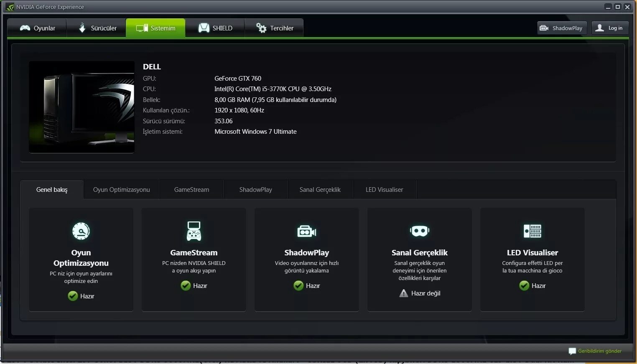Open the SHIELD tab
The image size is (637, 364).
[215, 28]
